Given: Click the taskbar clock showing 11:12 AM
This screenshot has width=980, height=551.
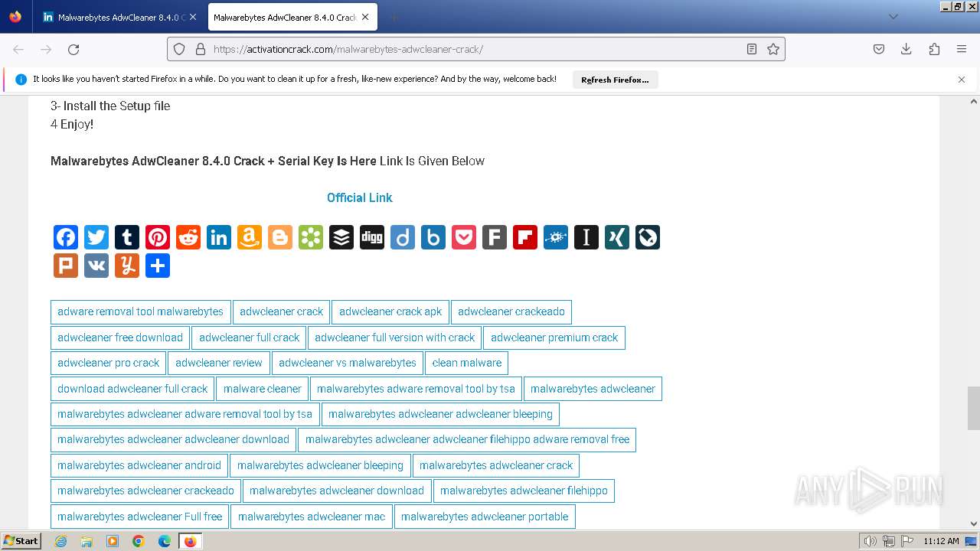Looking at the screenshot, I should point(941,541).
